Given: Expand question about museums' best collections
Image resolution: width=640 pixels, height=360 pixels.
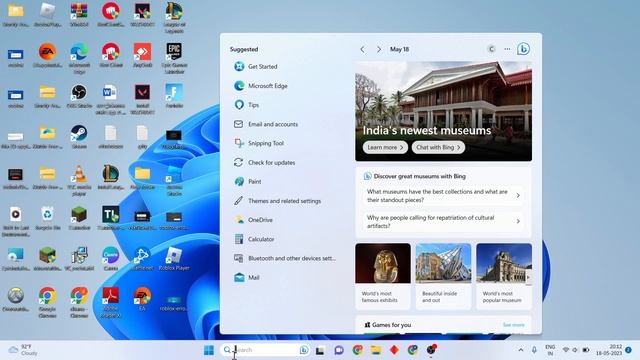Looking at the screenshot, I should point(443,196).
